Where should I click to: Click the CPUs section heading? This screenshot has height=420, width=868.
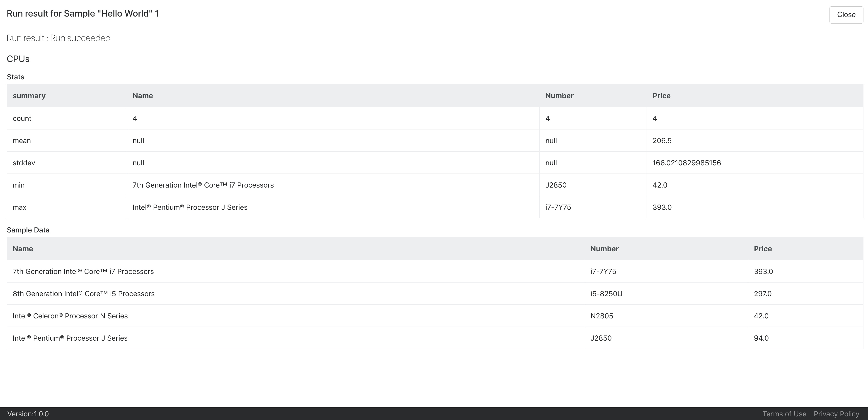click(18, 59)
